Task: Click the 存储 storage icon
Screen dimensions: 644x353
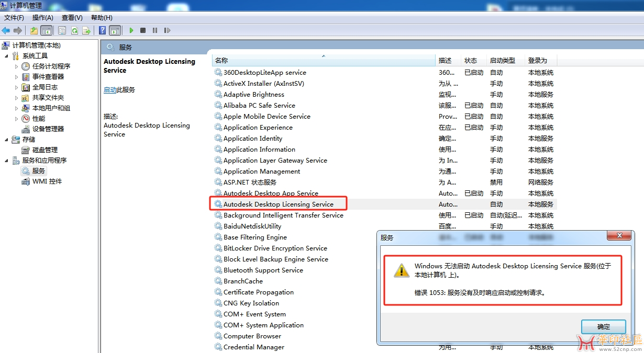Action: click(x=15, y=140)
